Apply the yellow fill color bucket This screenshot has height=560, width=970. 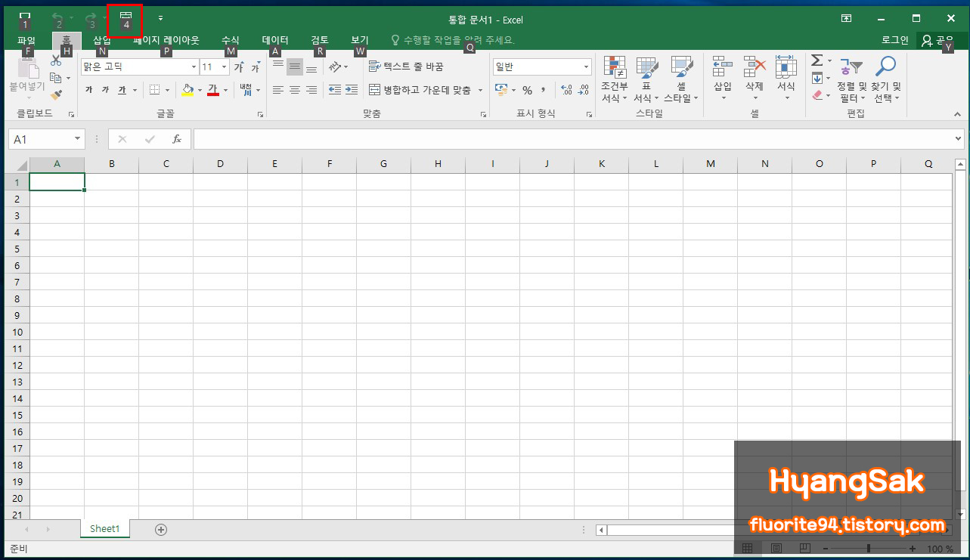coord(188,90)
